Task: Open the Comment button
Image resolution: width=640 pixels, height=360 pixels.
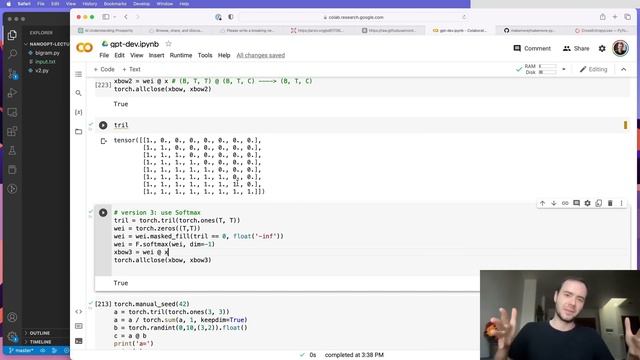Action: pos(532,48)
